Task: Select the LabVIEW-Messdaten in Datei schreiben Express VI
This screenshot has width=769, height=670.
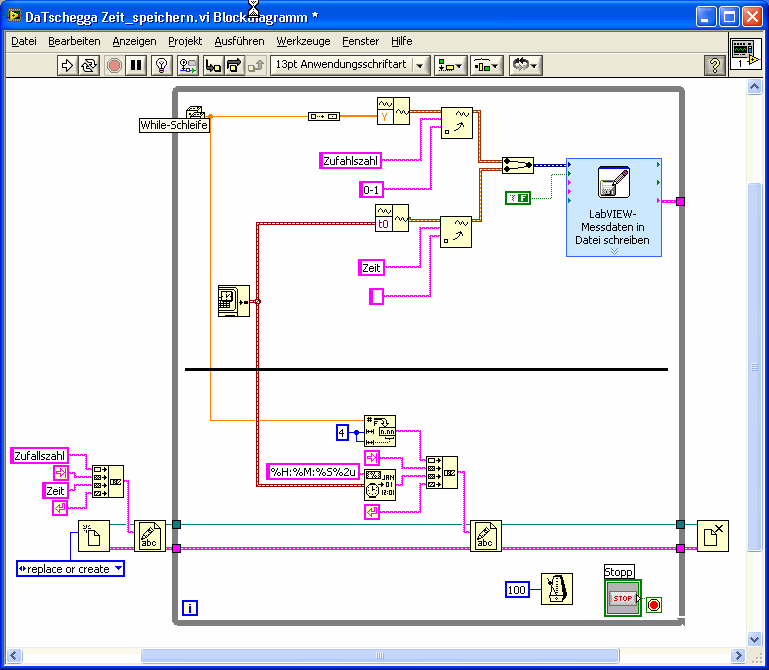Action: point(614,207)
